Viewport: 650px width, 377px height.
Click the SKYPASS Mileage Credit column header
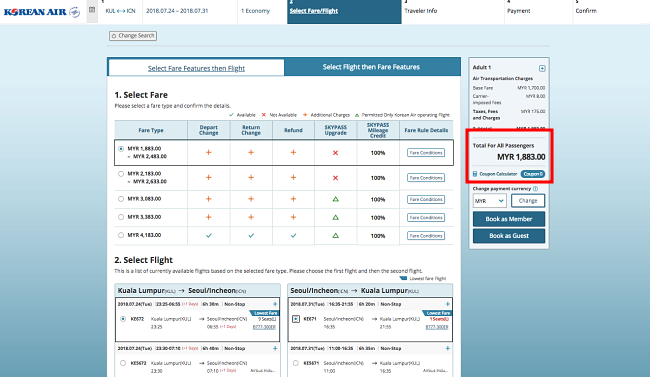coord(378,130)
